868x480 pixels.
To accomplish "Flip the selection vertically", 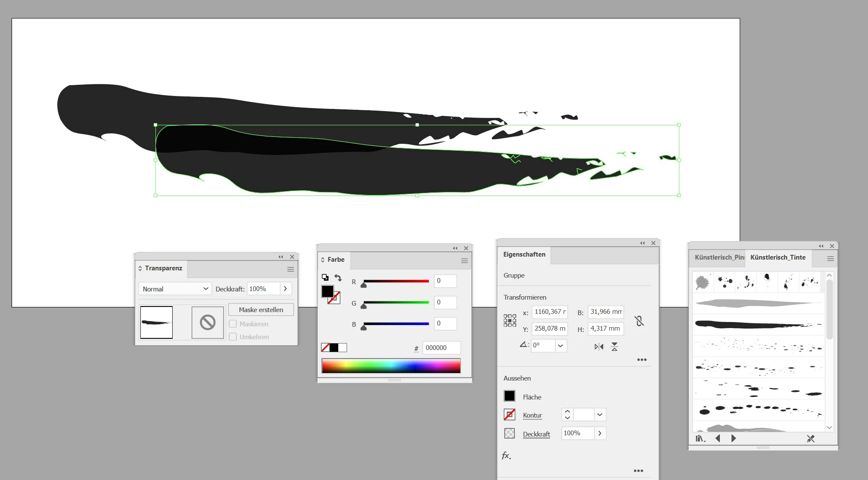I will tap(614, 347).
